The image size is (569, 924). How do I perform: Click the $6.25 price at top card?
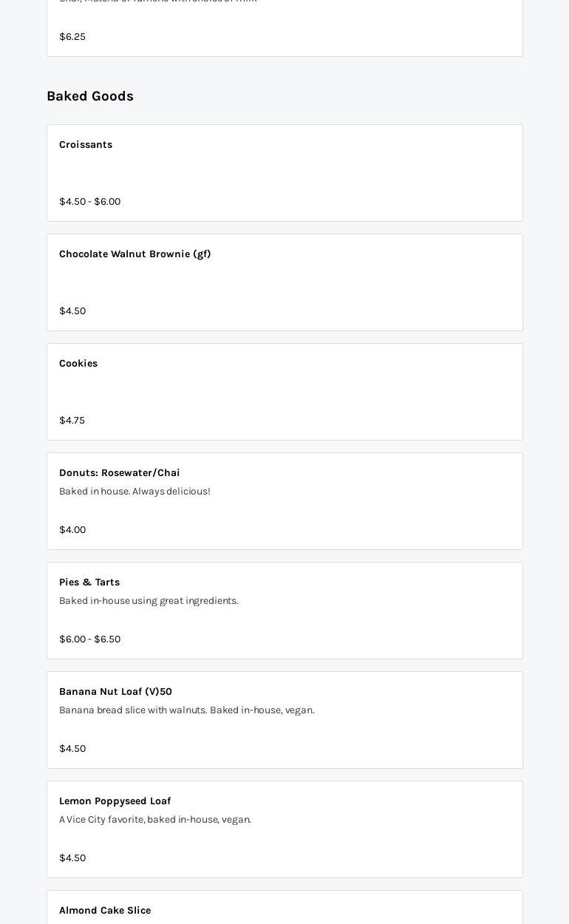click(x=72, y=36)
